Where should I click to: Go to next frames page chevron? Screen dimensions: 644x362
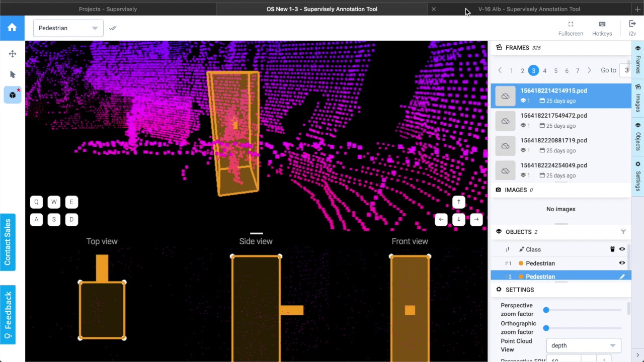(x=589, y=71)
